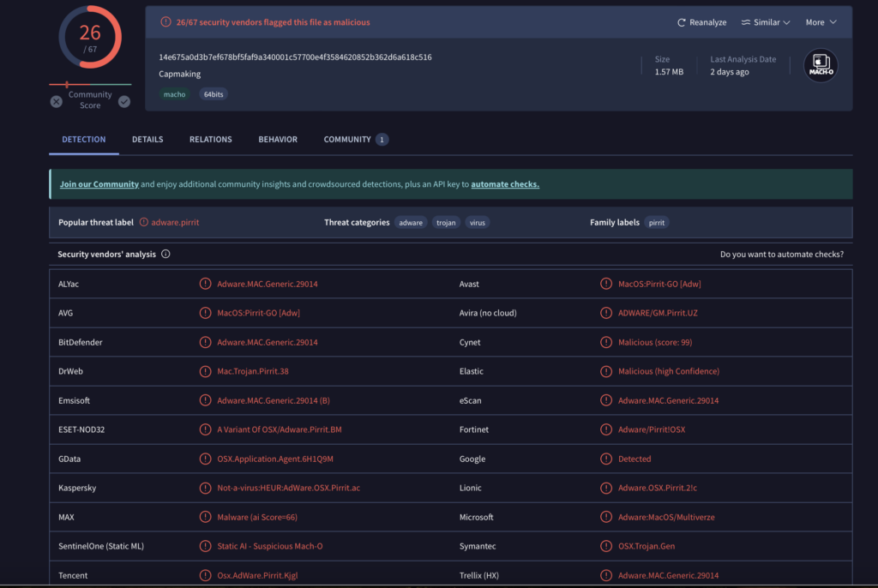The height and width of the screenshot is (588, 878).
Task: Select the trojan threat category chip
Action: click(446, 222)
